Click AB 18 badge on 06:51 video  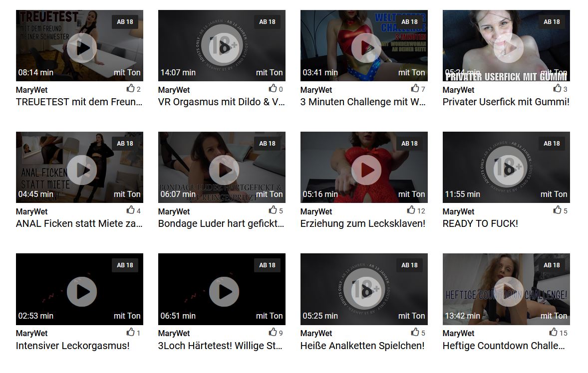[267, 265]
